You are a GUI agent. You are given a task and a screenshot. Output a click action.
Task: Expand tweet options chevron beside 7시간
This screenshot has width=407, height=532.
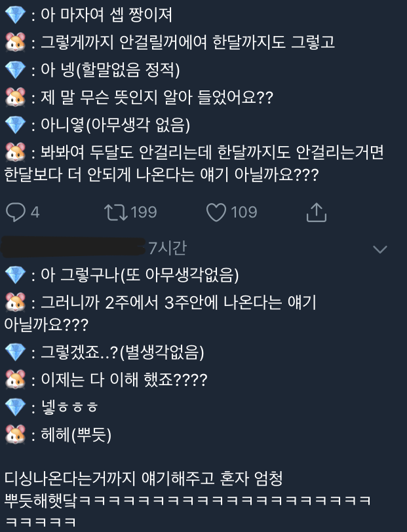[x=380, y=250]
